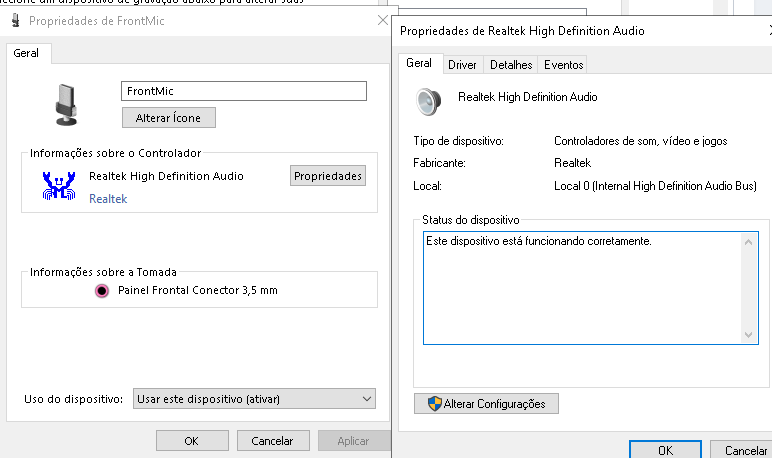Click the speaker icon in Realtek properties
The height and width of the screenshot is (458, 772).
click(x=428, y=101)
